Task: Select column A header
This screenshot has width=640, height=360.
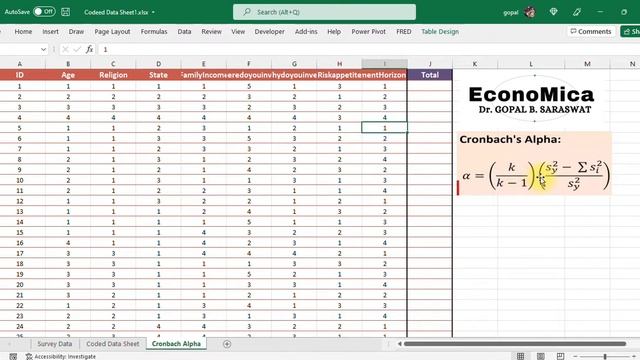Action: click(20, 64)
